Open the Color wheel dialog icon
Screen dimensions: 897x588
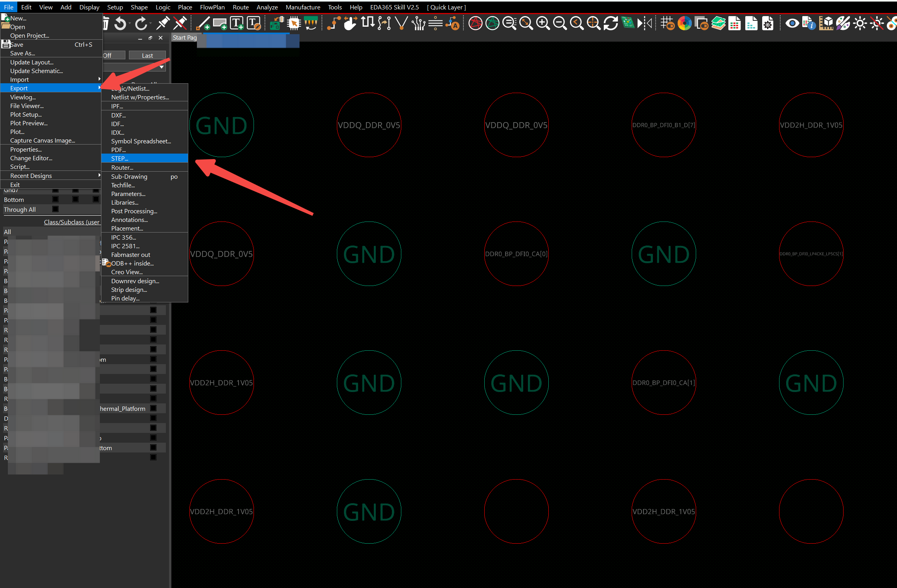pyautogui.click(x=684, y=24)
